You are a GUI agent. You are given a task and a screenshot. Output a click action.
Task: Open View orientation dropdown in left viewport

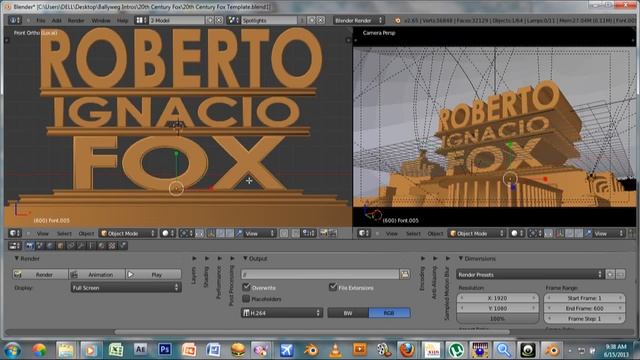260,233
